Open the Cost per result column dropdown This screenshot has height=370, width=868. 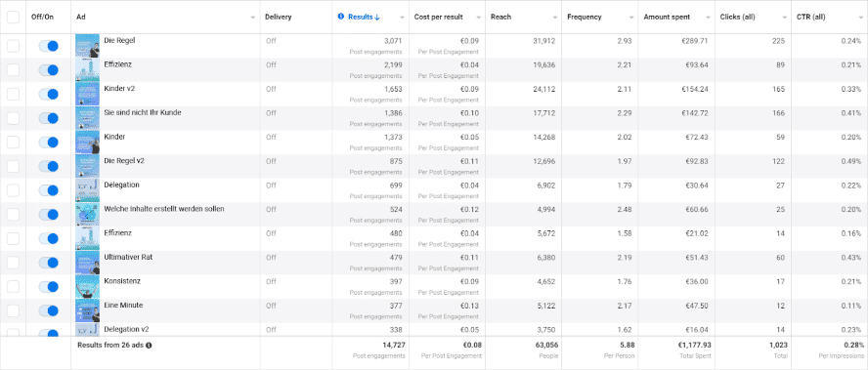(479, 18)
